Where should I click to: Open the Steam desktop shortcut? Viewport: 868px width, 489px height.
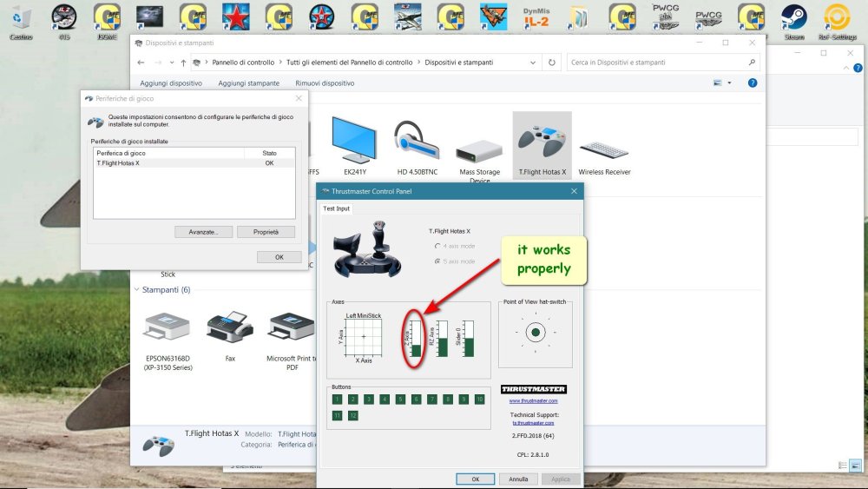pos(793,18)
